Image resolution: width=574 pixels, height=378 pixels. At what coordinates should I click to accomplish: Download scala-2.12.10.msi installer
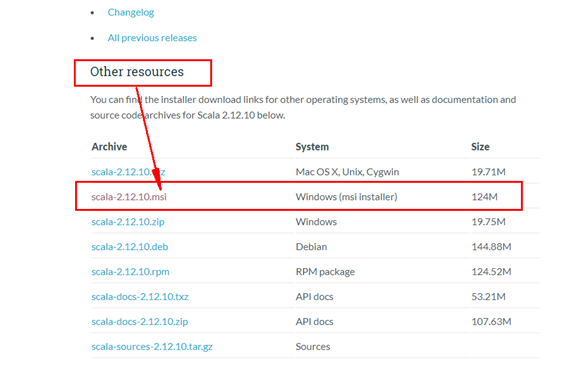click(129, 197)
